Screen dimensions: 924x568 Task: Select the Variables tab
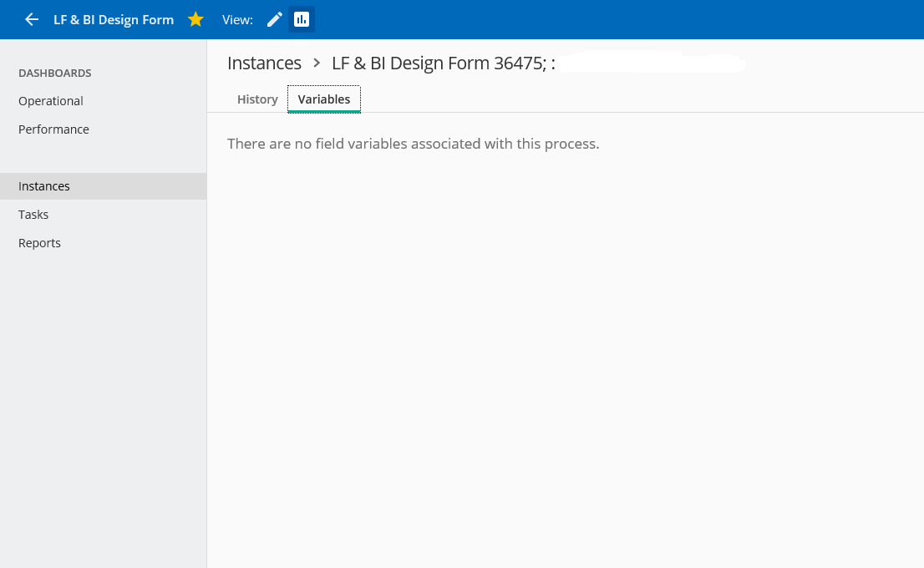point(324,99)
